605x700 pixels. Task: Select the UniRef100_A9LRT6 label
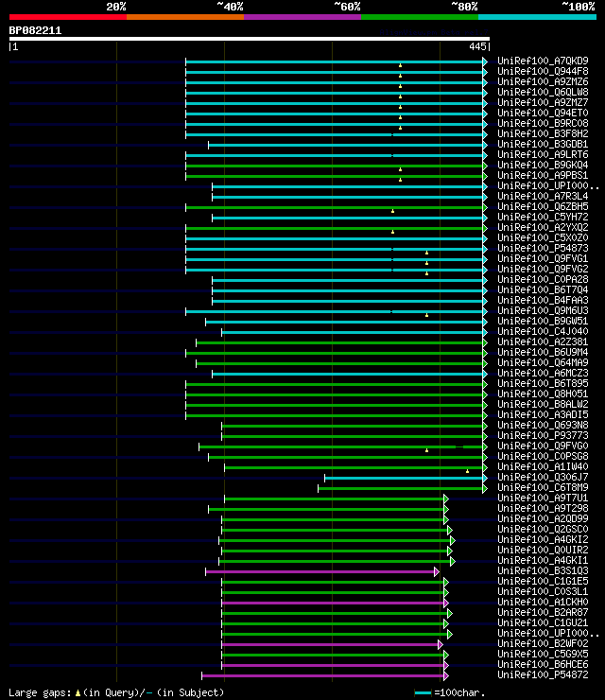[543, 154]
